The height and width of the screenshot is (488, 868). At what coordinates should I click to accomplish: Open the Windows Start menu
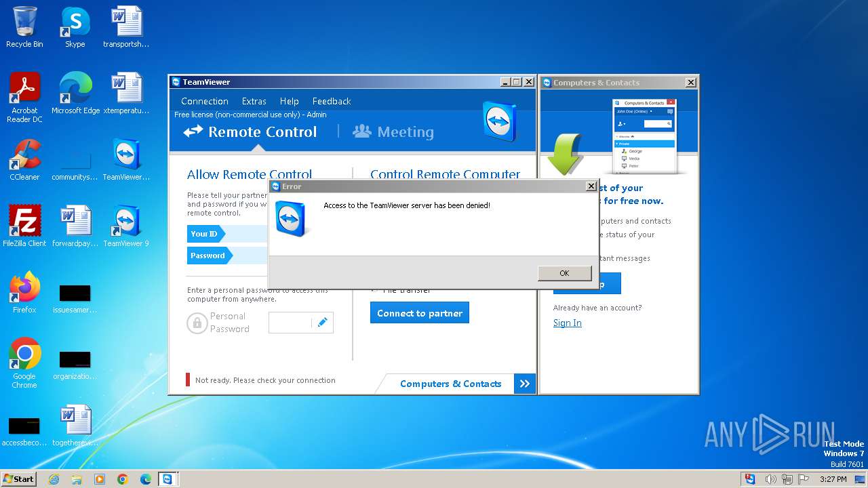19,479
